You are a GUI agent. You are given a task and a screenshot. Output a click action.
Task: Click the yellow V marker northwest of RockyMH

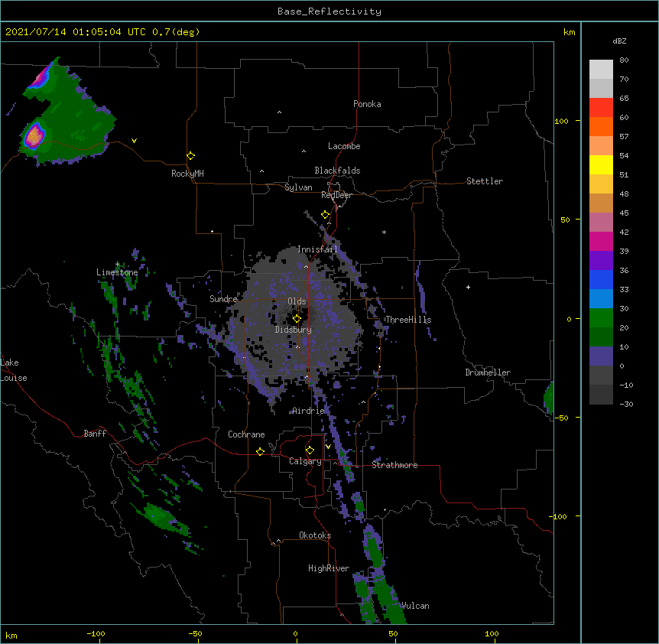click(134, 141)
